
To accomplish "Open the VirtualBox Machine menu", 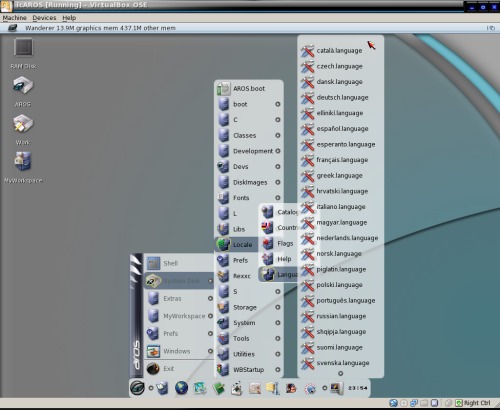I will click(14, 18).
